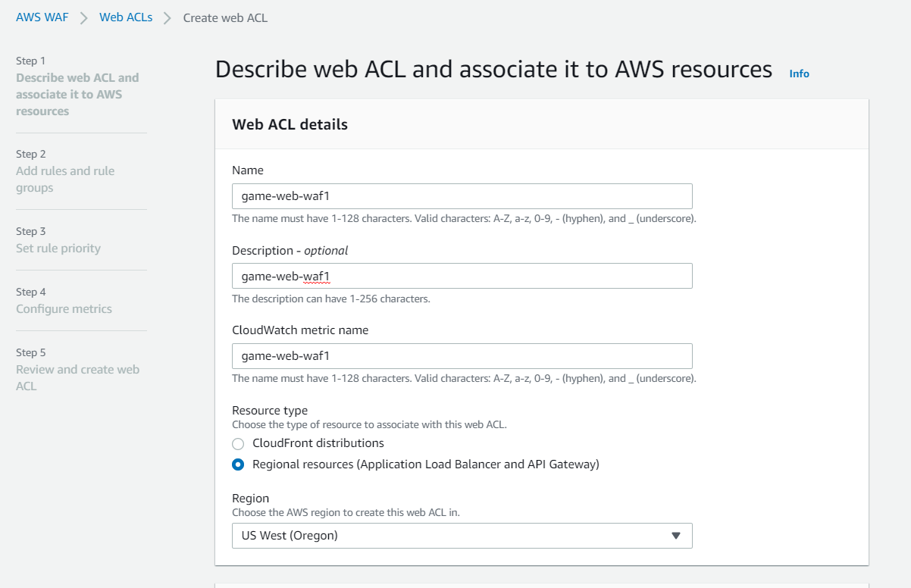The width and height of the screenshot is (911, 588).
Task: Click the Create web ACL breadcrumb item
Action: (225, 17)
